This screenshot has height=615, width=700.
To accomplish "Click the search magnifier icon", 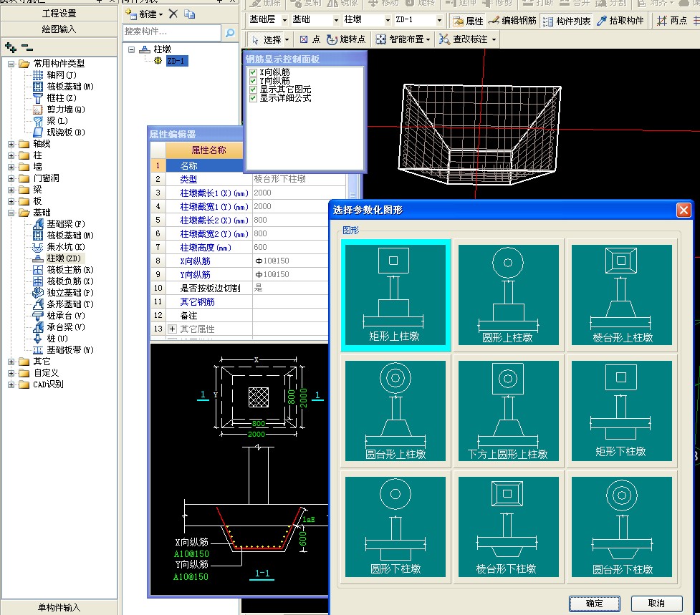I will click(230, 32).
